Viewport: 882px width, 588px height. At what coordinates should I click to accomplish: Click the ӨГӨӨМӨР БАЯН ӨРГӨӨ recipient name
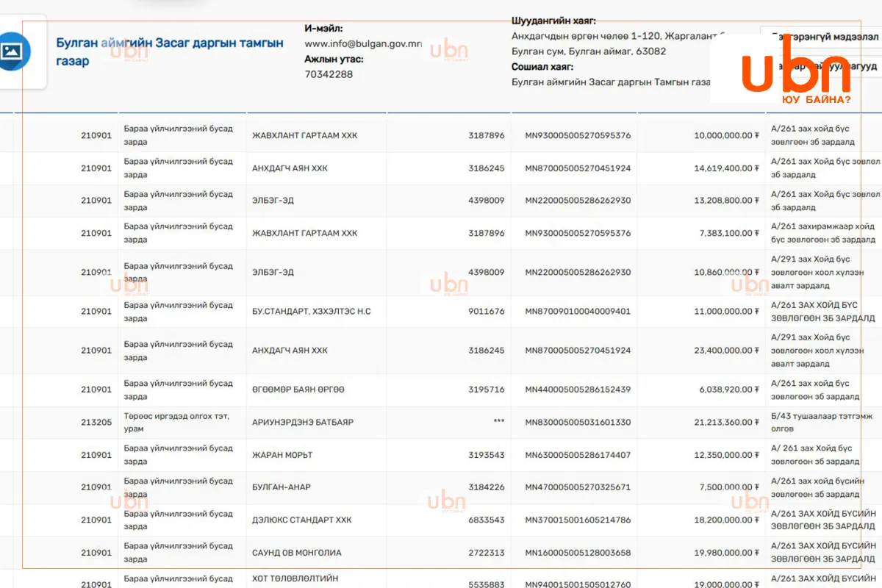coord(298,390)
